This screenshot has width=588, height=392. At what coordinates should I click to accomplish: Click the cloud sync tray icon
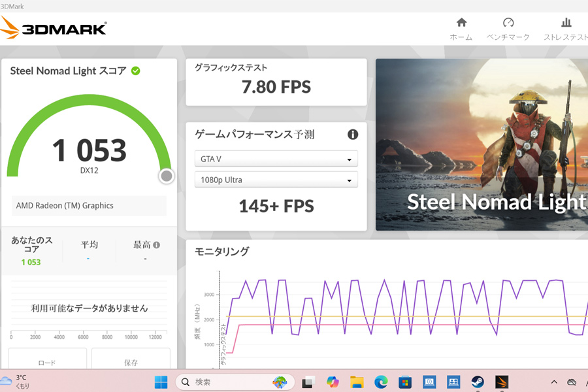pos(572,382)
